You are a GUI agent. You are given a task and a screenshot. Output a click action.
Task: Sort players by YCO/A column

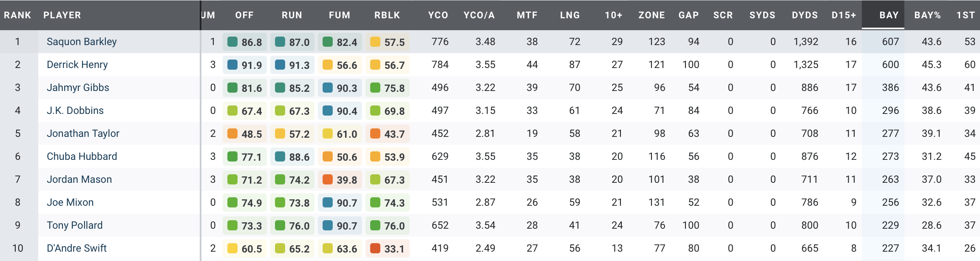click(x=479, y=15)
